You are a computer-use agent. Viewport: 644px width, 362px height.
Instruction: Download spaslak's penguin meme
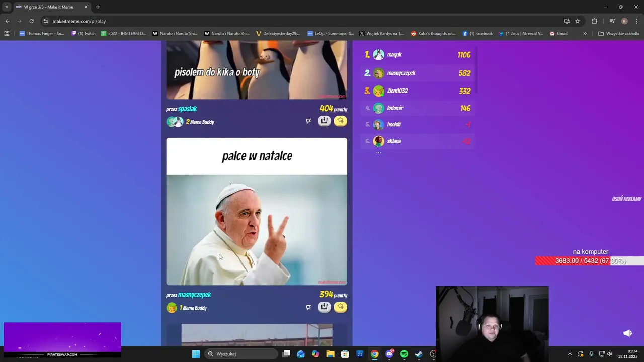pyautogui.click(x=325, y=121)
